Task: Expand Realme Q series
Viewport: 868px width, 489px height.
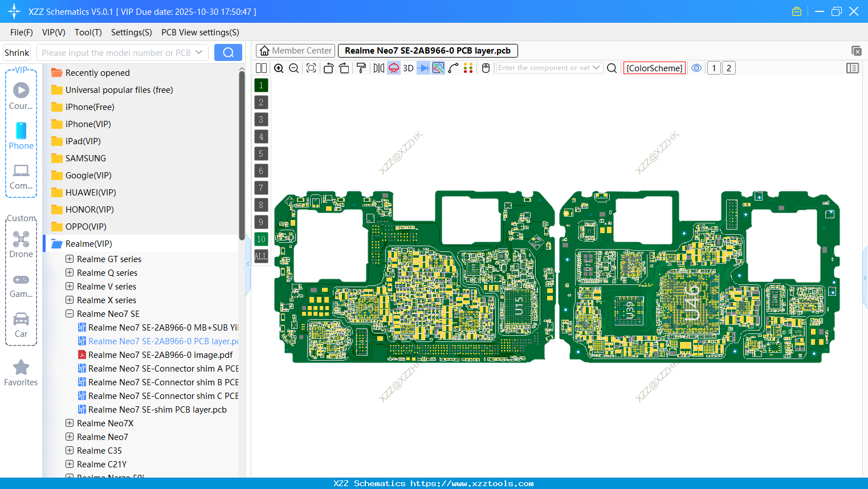Action: [70, 272]
